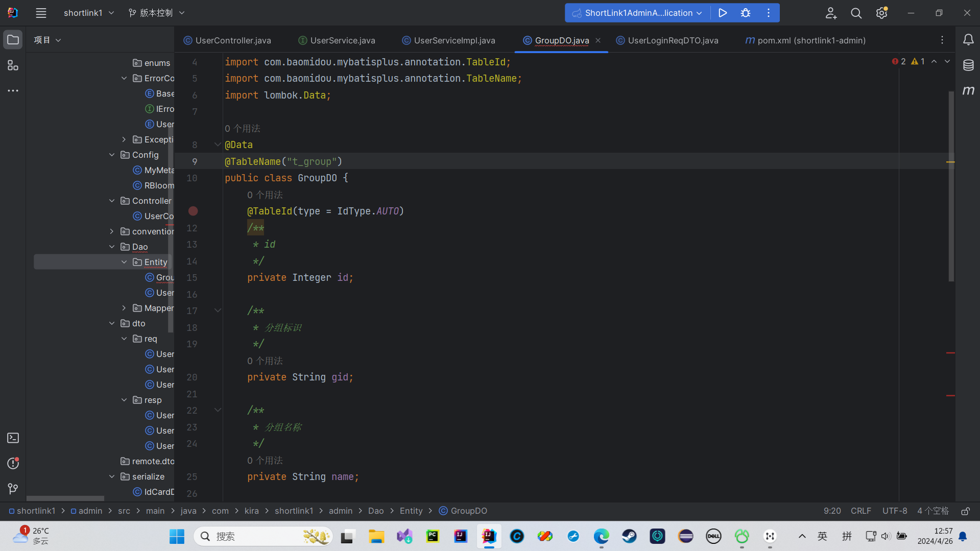Toggle read-only lock icon in status bar

click(x=965, y=511)
